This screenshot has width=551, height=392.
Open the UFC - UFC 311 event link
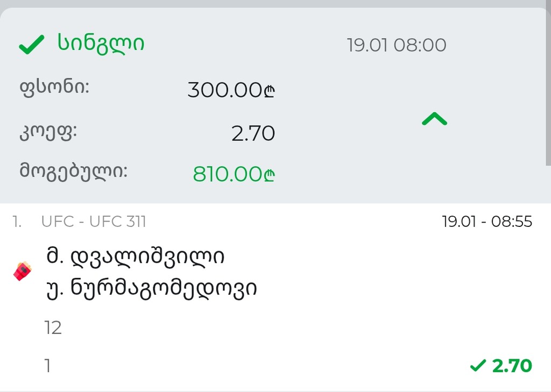click(94, 222)
